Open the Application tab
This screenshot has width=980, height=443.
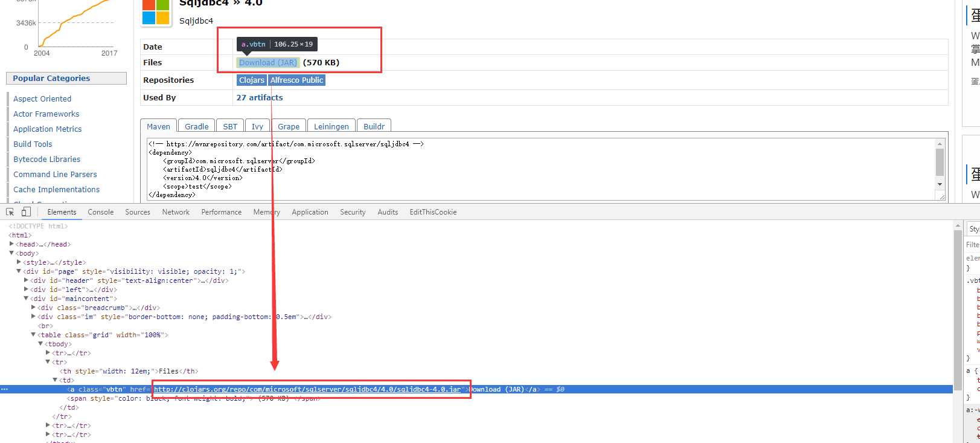[x=310, y=212]
